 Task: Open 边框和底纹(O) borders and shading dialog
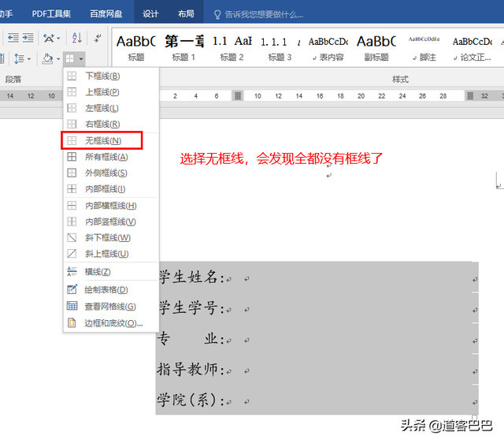pyautogui.click(x=111, y=323)
